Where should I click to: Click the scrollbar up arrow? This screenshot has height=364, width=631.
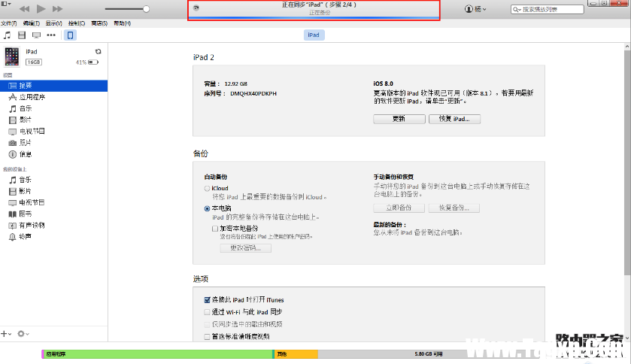627,47
